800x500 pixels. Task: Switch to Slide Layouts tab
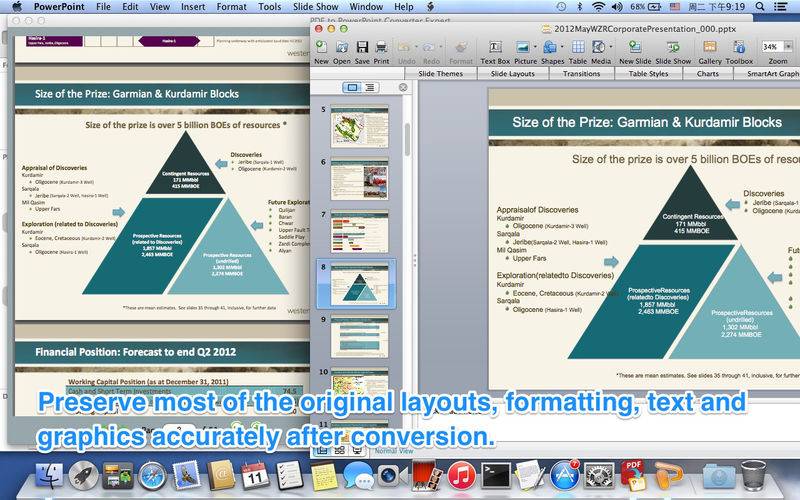point(513,73)
